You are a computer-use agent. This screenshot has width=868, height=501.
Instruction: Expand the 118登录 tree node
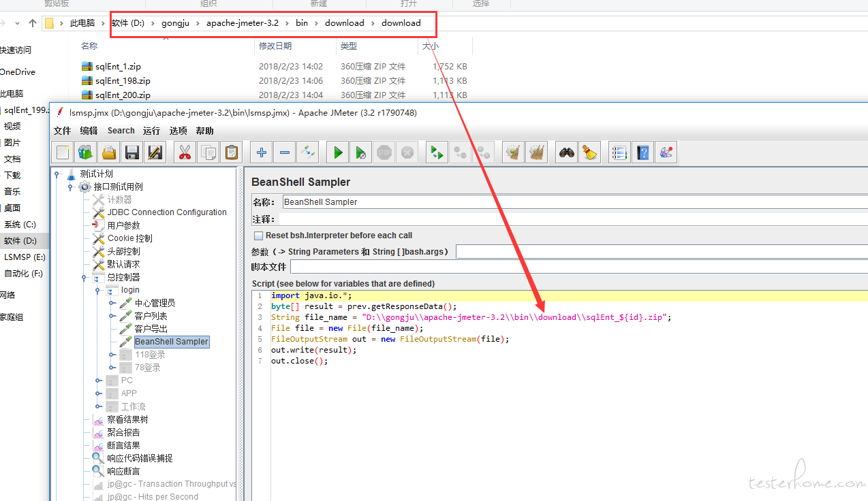click(x=112, y=355)
